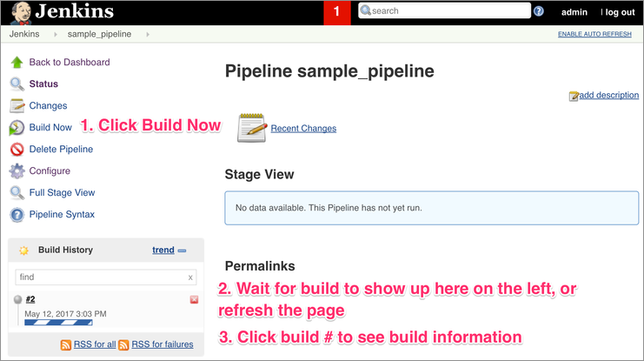Viewport: 644px width, 361px height.
Task: Expand the arrow after sample_pipeline breadcrumb
Action: pos(148,35)
